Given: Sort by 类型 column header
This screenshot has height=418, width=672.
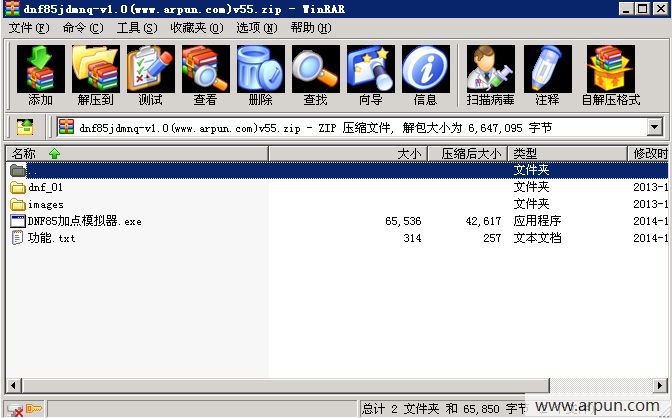Looking at the screenshot, I should point(567,153).
